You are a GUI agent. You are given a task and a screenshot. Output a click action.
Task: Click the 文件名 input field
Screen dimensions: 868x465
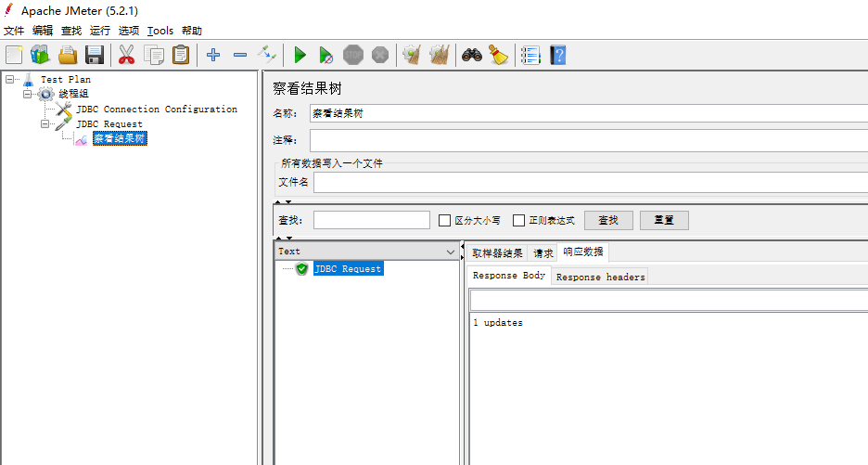point(590,182)
